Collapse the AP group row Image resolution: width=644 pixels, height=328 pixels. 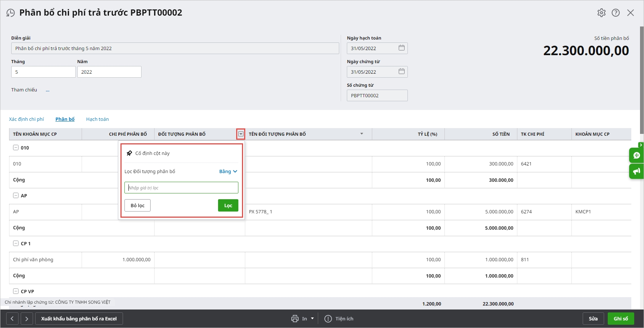coord(16,196)
